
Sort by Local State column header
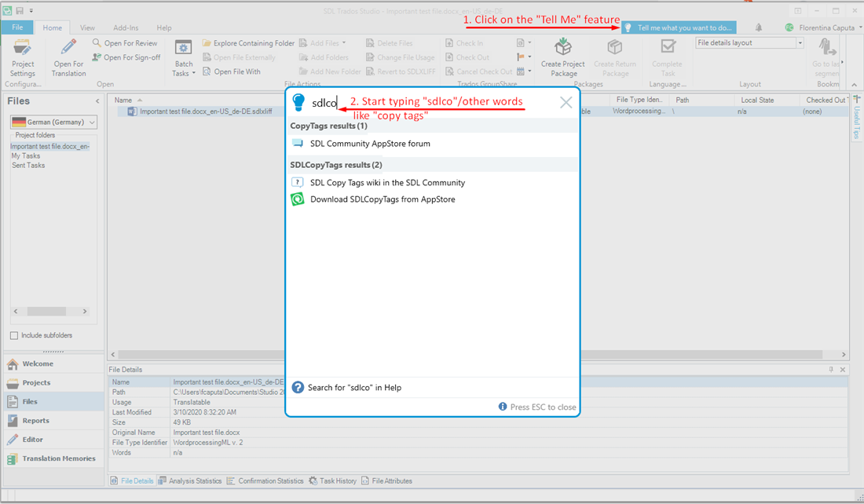pos(757,100)
